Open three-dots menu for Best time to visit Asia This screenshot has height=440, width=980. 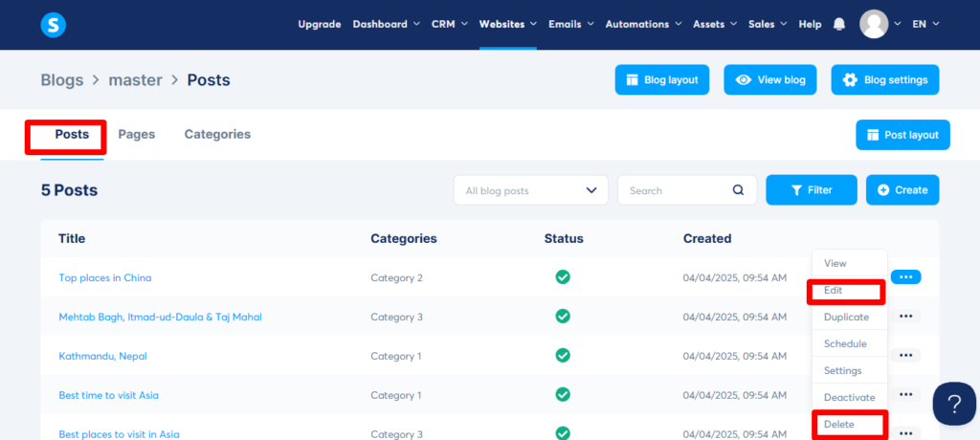click(905, 394)
